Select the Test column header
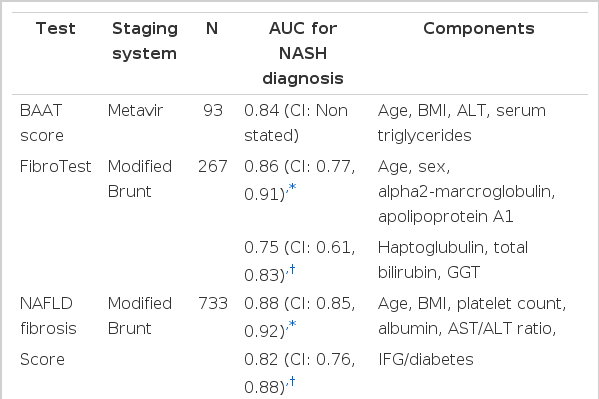 coord(56,28)
